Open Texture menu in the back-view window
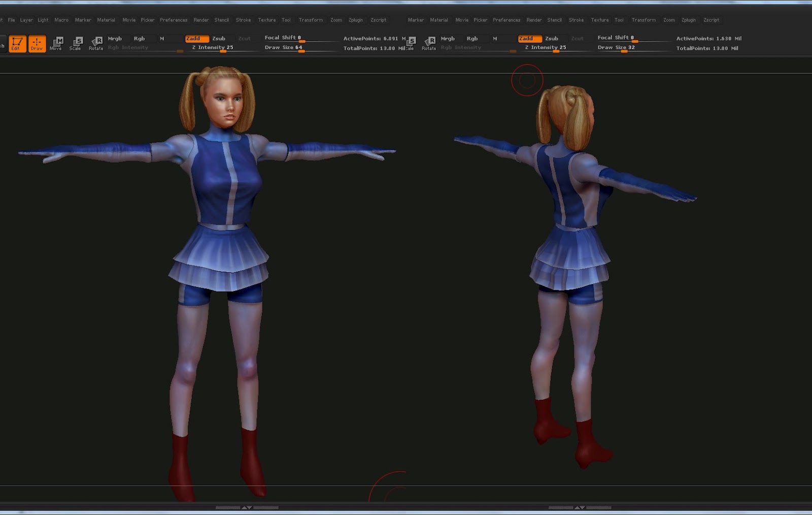 (x=600, y=20)
